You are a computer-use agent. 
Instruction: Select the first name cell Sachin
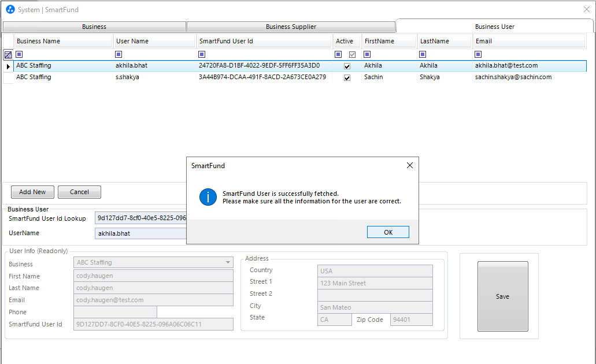point(389,77)
